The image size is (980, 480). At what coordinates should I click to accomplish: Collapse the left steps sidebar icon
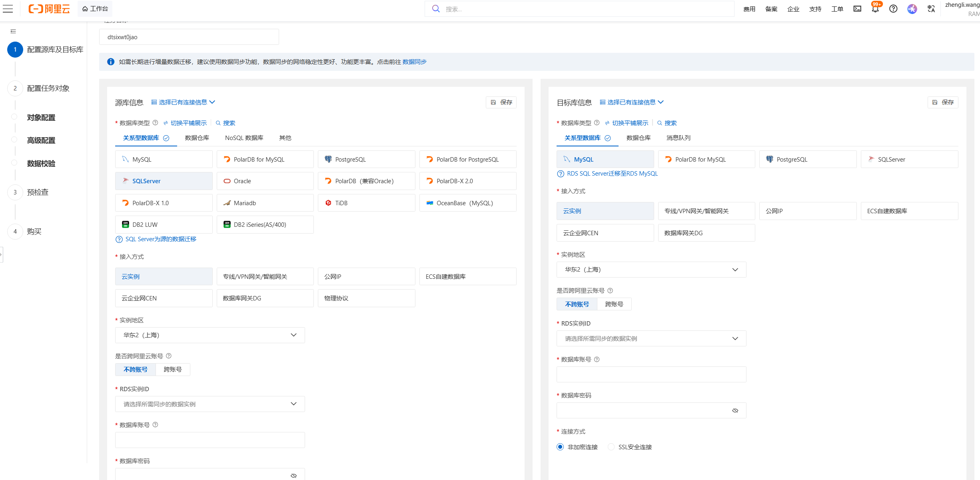(x=13, y=31)
